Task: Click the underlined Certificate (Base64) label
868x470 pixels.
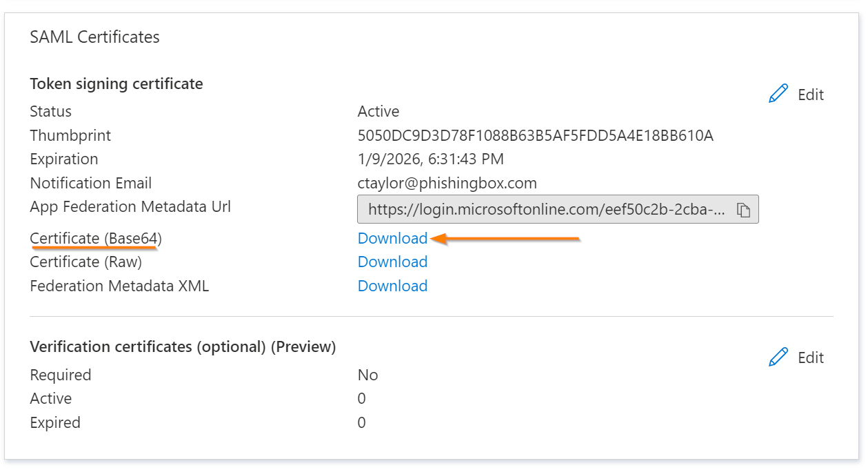Action: pyautogui.click(x=96, y=239)
